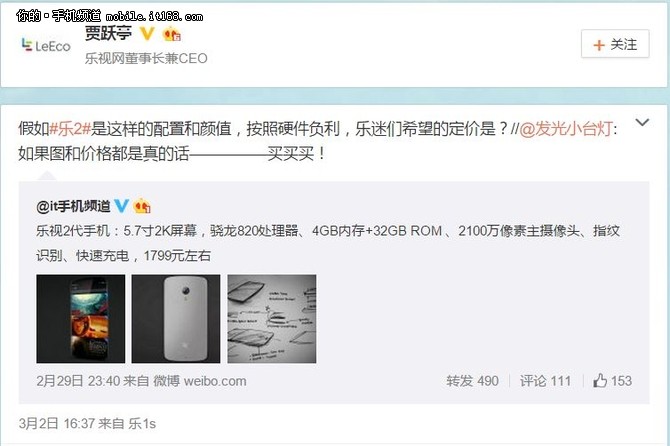Click the crown badge beside @it手机频道

[142, 206]
